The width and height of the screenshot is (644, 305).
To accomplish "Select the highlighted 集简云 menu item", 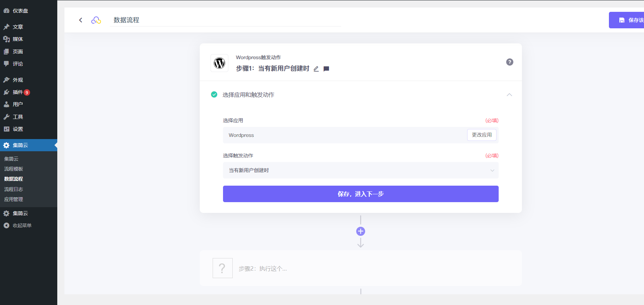I will pyautogui.click(x=29, y=145).
